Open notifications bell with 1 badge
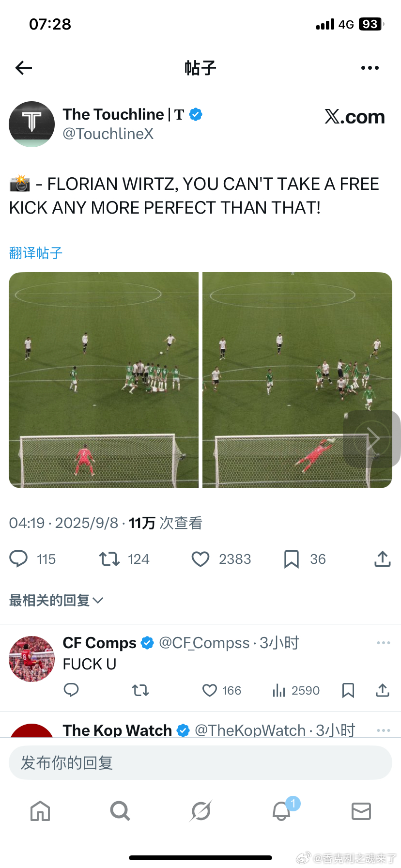The image size is (401, 868). coord(282,811)
